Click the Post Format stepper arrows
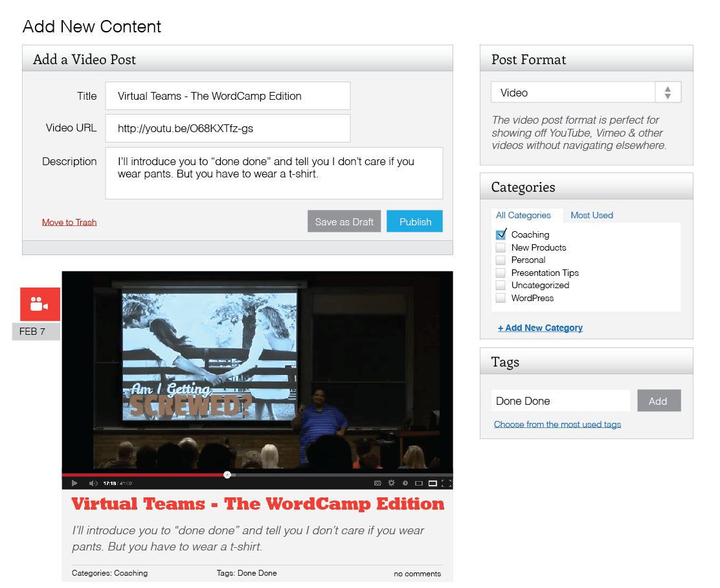 tap(668, 92)
